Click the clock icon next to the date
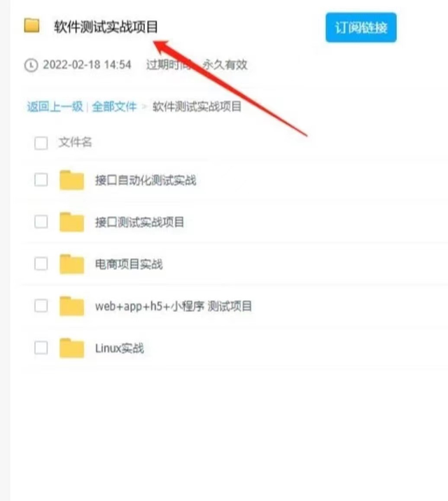Viewport: 448px width, 501px height. point(31,66)
